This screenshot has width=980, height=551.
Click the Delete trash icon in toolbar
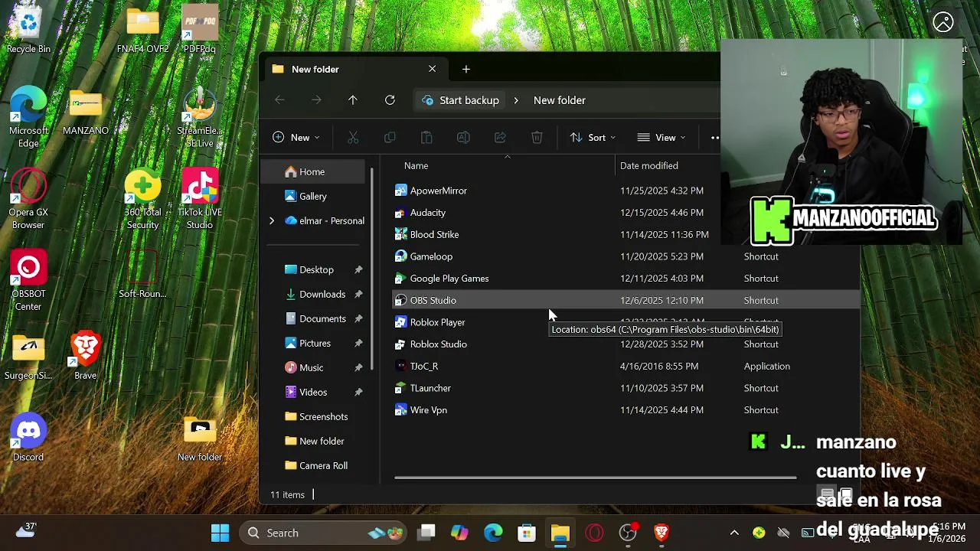pyautogui.click(x=537, y=138)
